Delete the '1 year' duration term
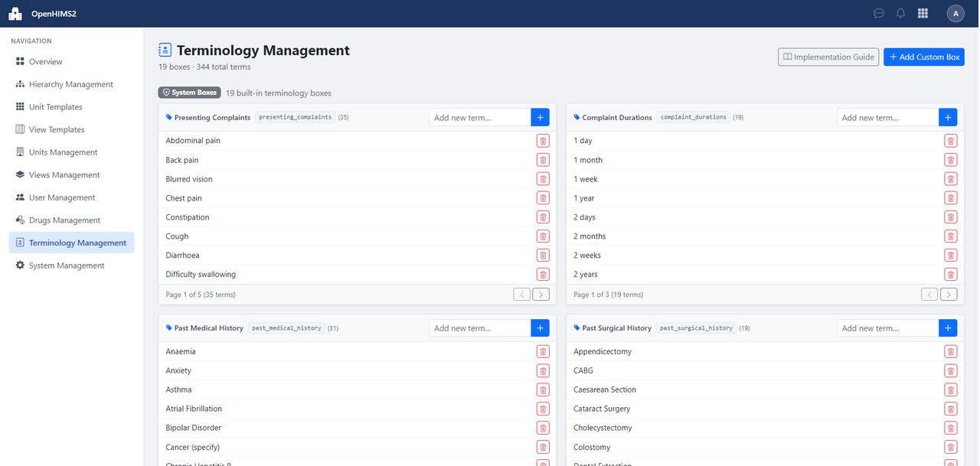 (x=951, y=198)
